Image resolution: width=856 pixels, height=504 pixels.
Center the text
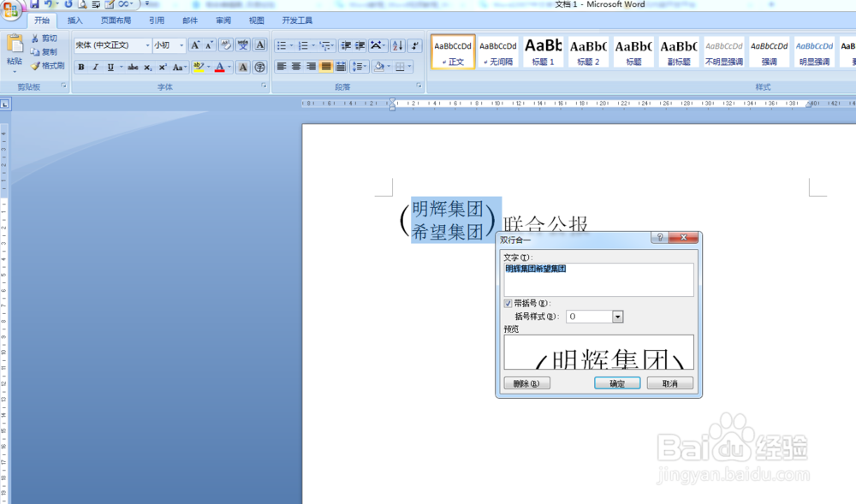296,67
